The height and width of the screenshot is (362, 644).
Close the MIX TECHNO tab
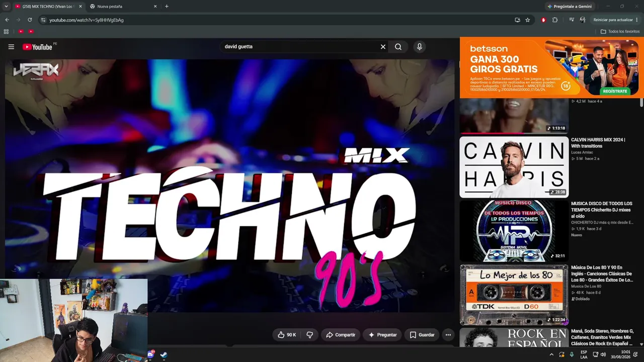[80, 7]
